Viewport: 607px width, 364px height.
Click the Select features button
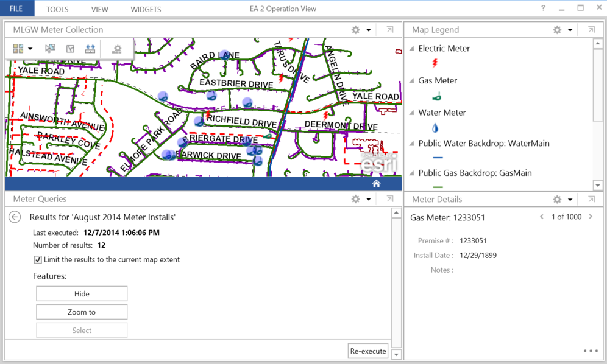(x=82, y=330)
